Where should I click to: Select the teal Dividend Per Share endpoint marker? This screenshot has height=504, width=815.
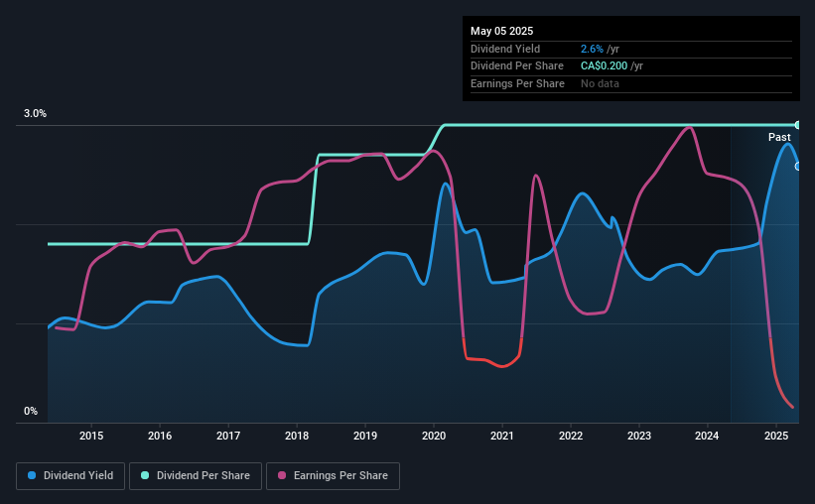(798, 125)
